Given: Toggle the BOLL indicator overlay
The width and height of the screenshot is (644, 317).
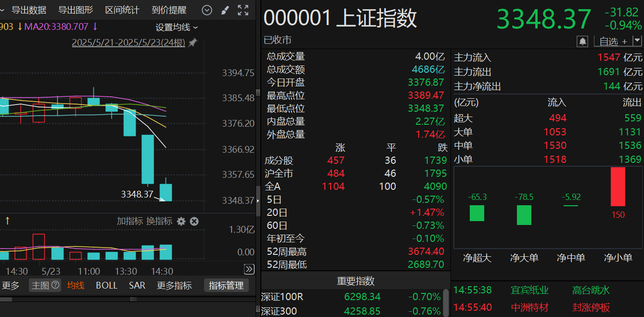Looking at the screenshot, I should (106, 285).
